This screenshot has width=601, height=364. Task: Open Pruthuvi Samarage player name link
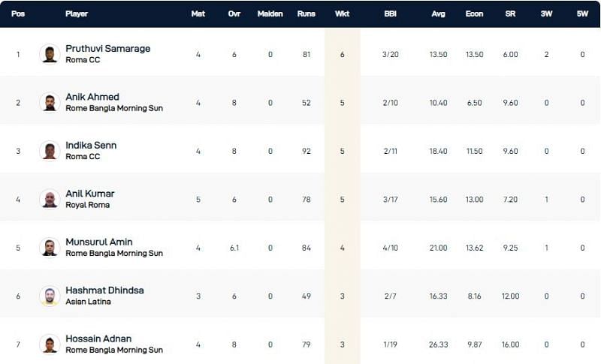click(107, 49)
